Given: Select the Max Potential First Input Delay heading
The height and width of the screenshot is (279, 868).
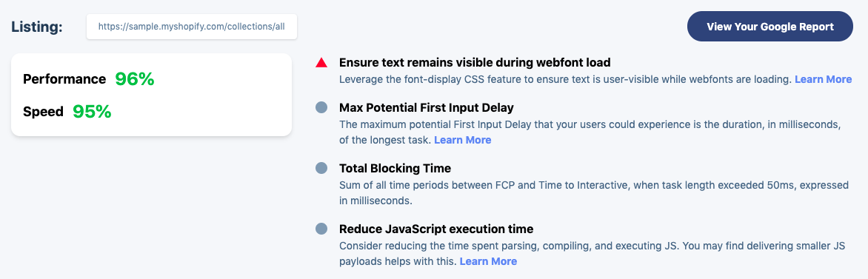Looking at the screenshot, I should pos(427,107).
